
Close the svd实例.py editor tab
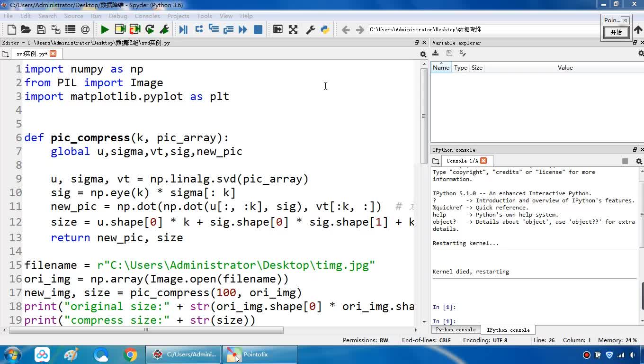coord(53,54)
